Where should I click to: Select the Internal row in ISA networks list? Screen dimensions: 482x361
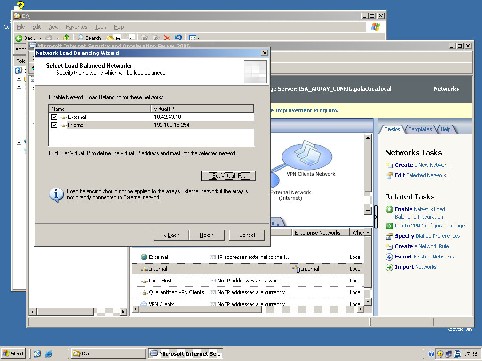pyautogui.click(x=248, y=269)
